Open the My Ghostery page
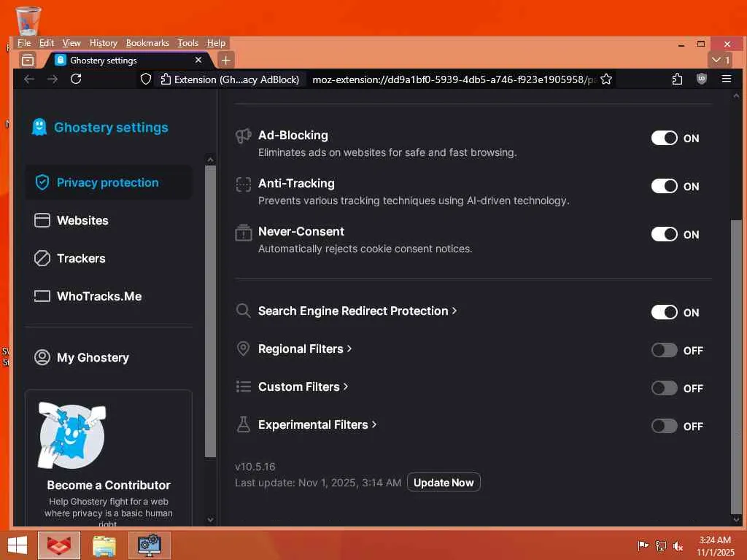 [109, 357]
